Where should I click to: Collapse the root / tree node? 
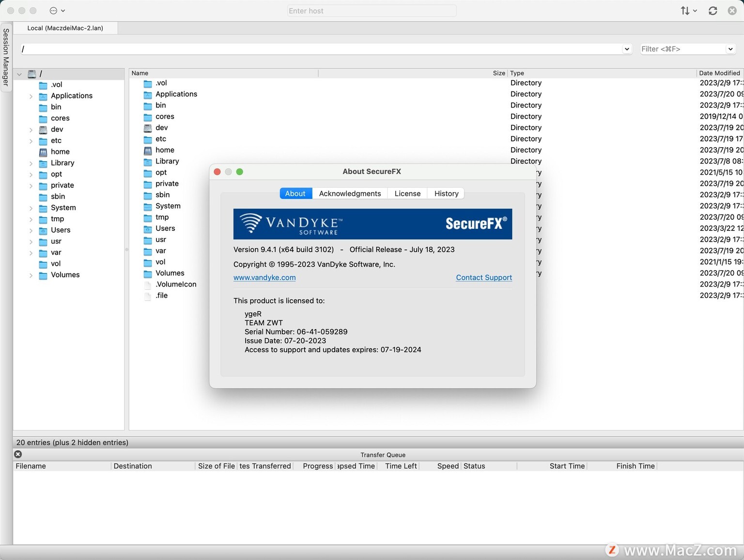pos(19,74)
